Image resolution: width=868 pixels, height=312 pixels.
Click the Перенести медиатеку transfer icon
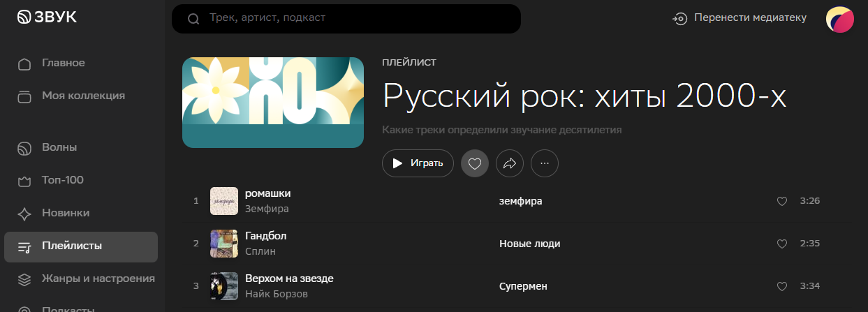(x=679, y=18)
